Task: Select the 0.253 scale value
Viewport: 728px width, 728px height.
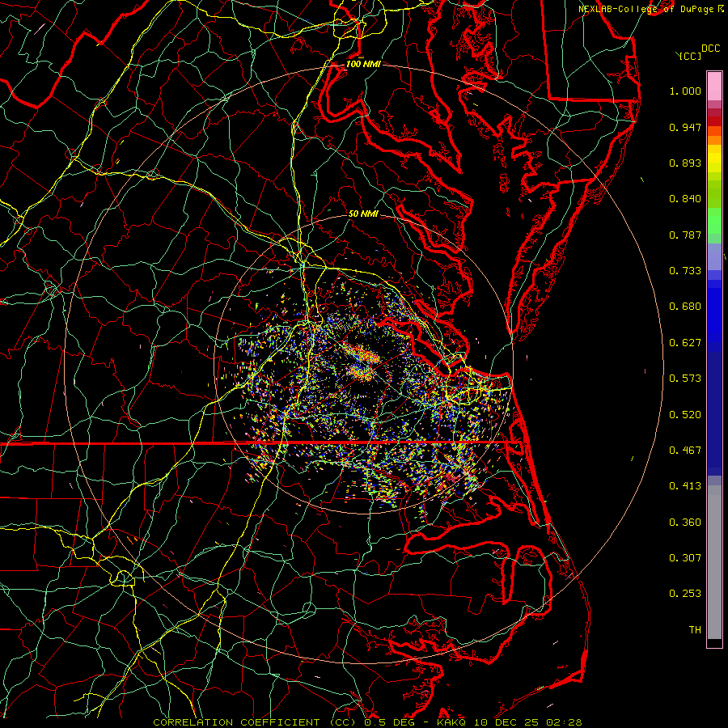Action: click(685, 594)
